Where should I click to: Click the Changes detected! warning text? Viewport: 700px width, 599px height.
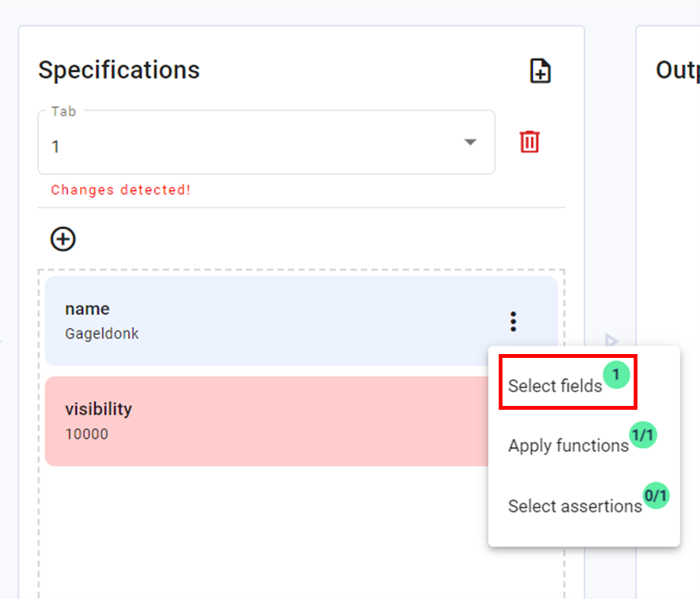120,190
